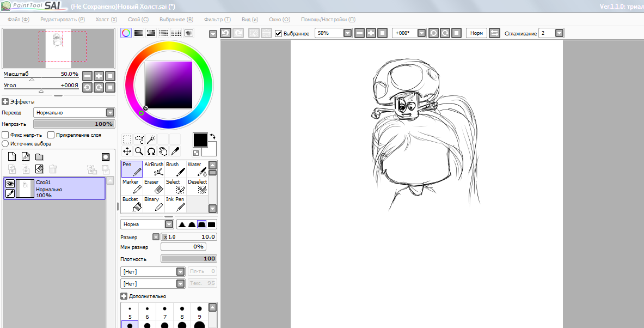Toggle the color wheel panel
The height and width of the screenshot is (328, 644).
(x=126, y=33)
